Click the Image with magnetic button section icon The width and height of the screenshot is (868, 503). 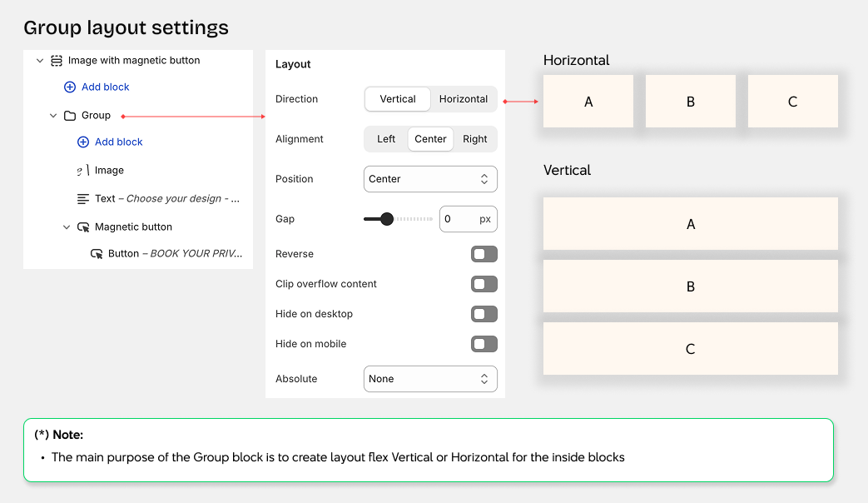(55, 60)
